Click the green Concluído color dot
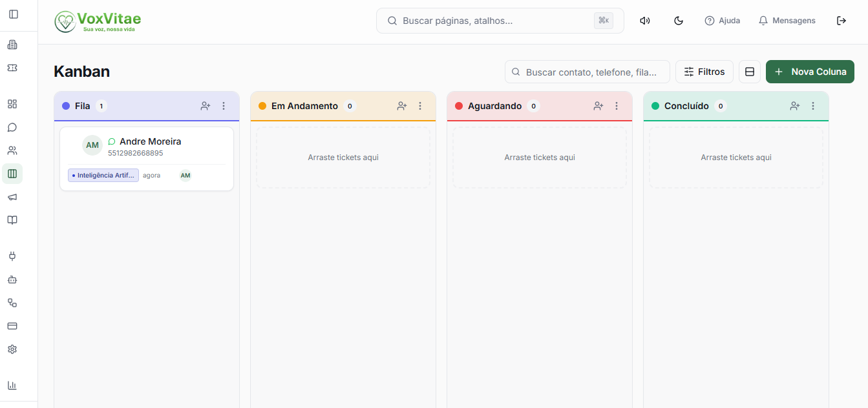 (655, 106)
